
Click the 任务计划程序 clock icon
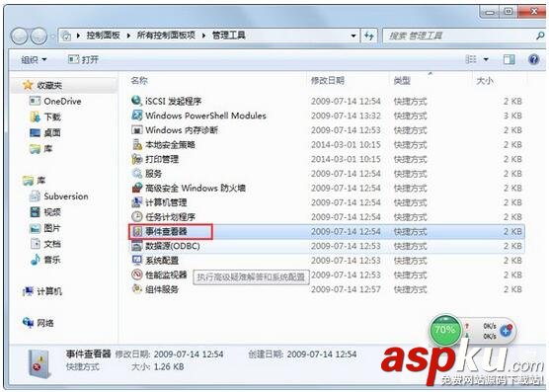(x=136, y=216)
